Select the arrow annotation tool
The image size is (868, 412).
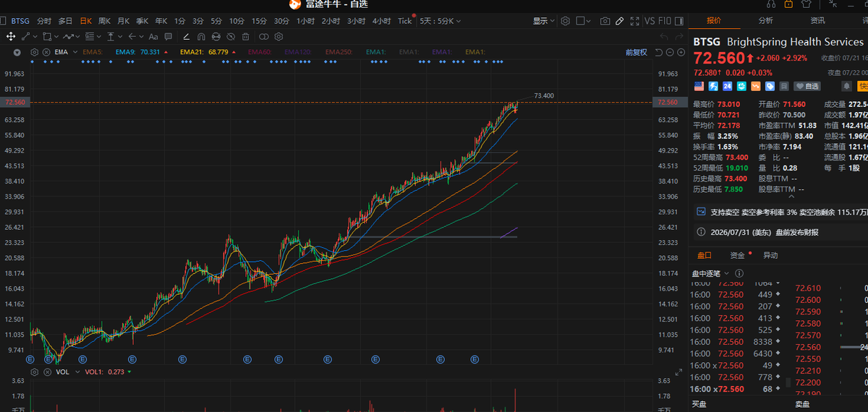click(132, 36)
